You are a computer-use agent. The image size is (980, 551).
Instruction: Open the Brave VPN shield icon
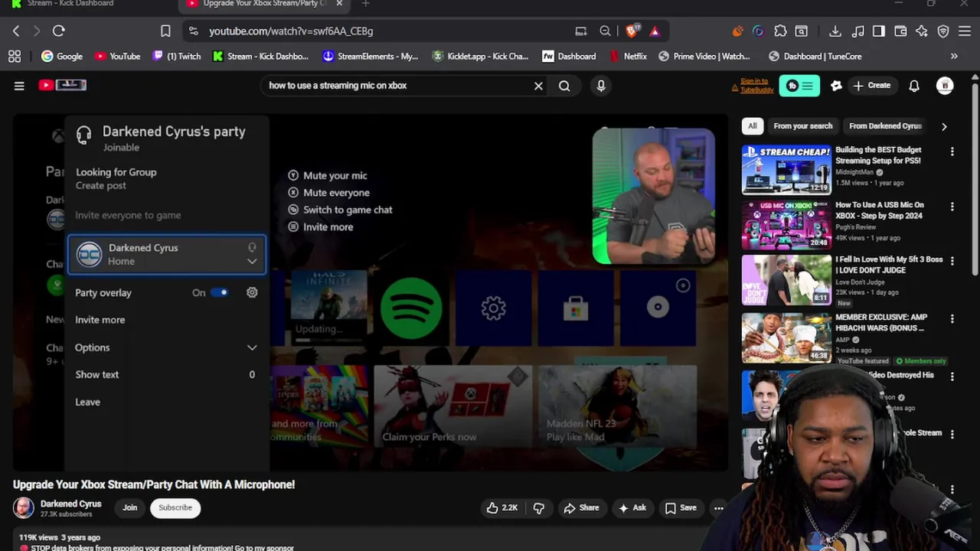click(943, 31)
